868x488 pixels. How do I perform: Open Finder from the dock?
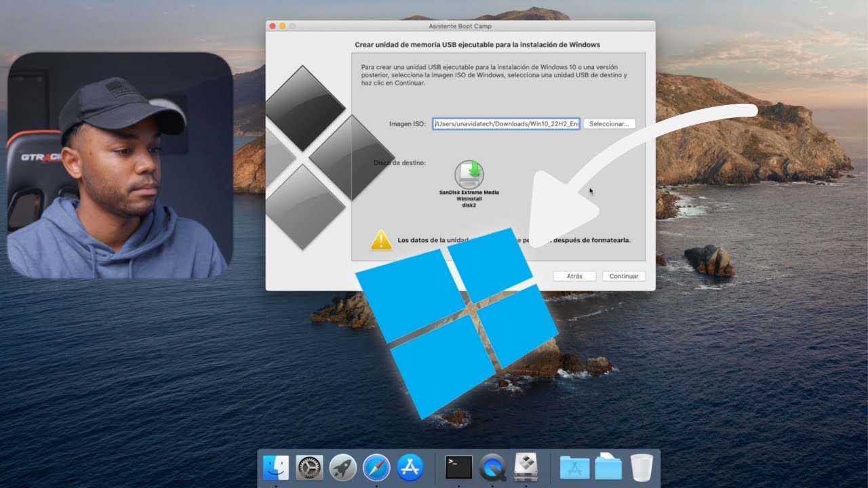(276, 468)
